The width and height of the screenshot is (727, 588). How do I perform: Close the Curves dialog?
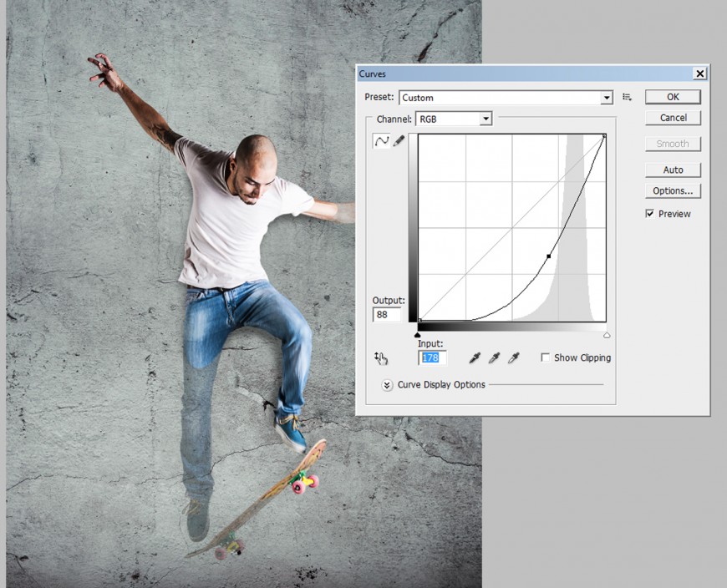pyautogui.click(x=699, y=73)
